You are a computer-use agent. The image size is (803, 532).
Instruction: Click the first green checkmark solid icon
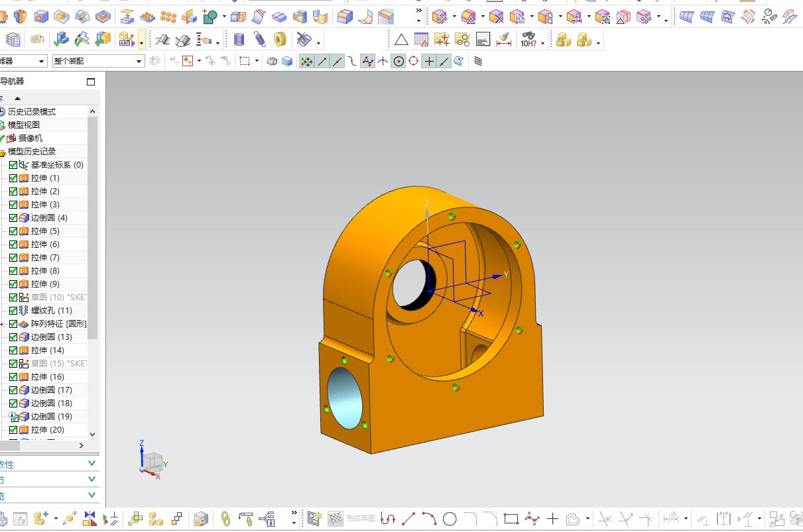pyautogui.click(x=61, y=40)
